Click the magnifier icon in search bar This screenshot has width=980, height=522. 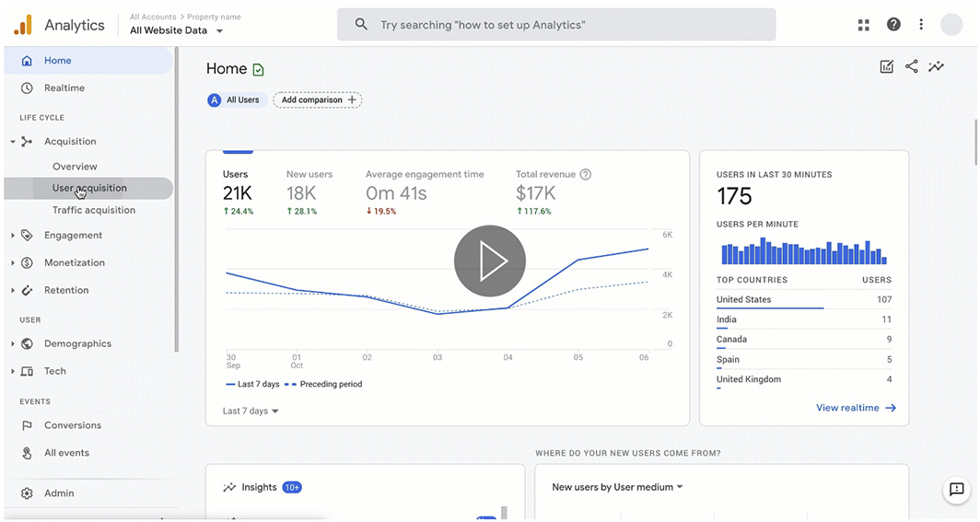tap(361, 24)
